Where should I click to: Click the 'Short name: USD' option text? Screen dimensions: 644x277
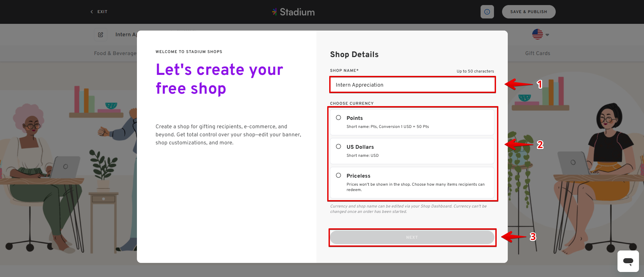click(x=362, y=156)
